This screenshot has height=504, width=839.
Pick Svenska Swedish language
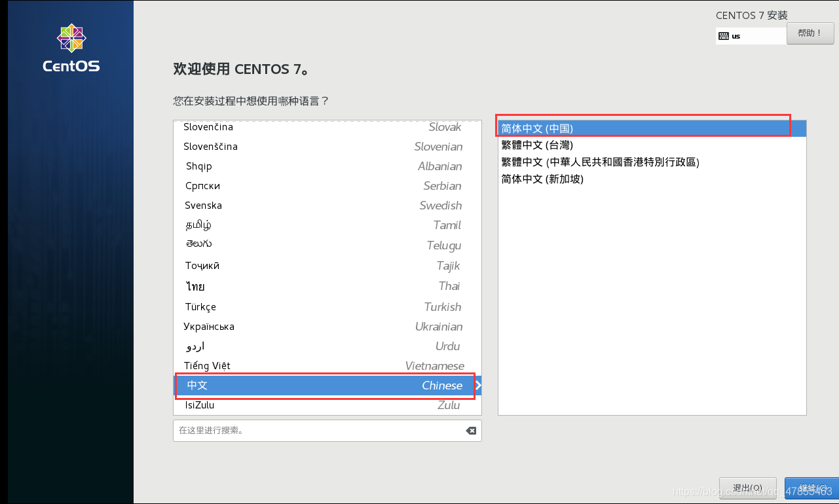(x=327, y=206)
